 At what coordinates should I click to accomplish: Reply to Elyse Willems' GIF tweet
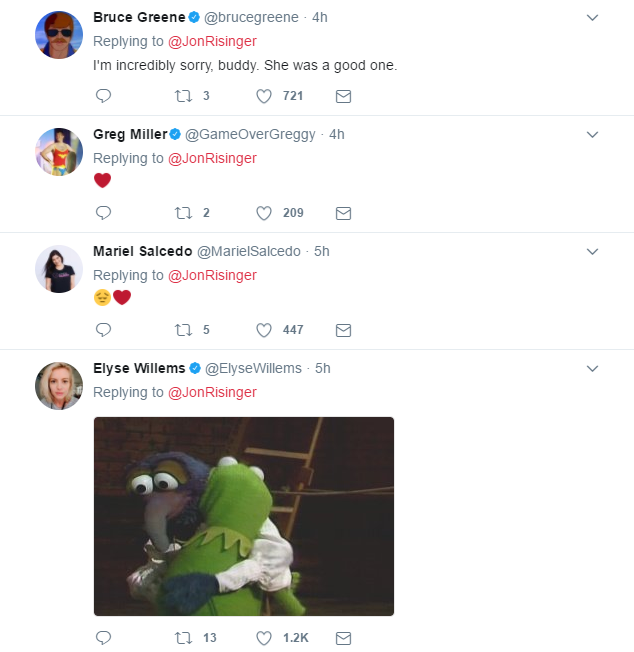(x=102, y=638)
